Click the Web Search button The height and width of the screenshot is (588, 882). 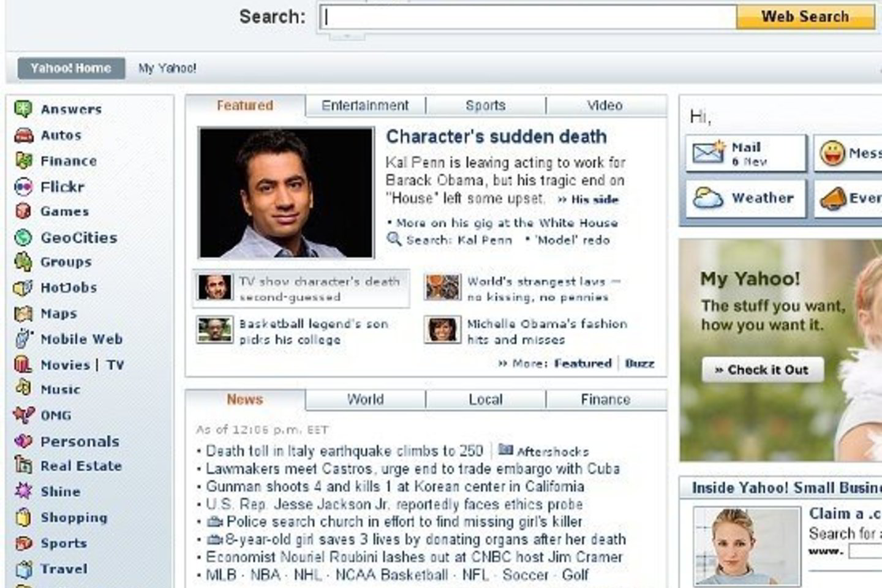tap(805, 17)
